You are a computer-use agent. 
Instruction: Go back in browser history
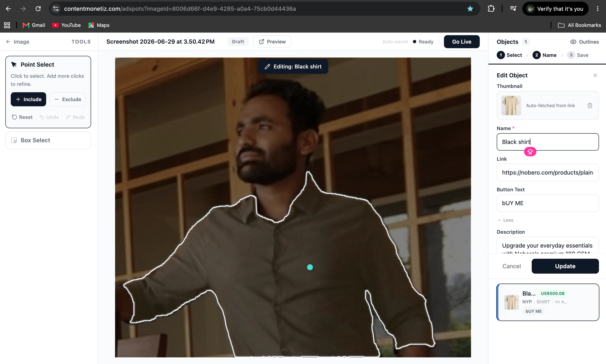pos(8,9)
